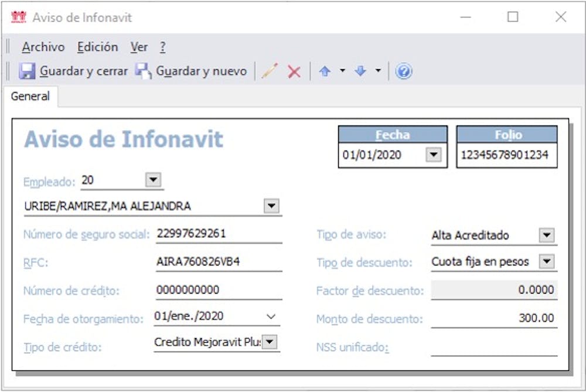This screenshot has width=586, height=392.
Task: Click the Guardar y cerrar disk icon
Action: pos(27,71)
